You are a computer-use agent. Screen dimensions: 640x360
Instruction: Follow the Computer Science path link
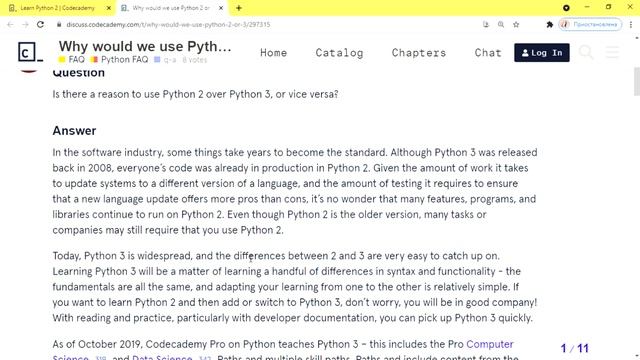click(x=490, y=344)
